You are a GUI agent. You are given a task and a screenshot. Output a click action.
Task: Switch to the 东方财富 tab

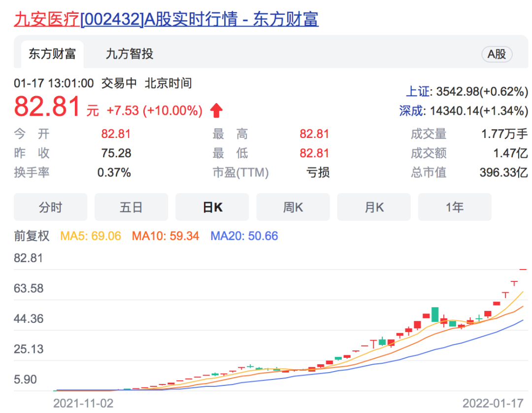[x=52, y=54]
